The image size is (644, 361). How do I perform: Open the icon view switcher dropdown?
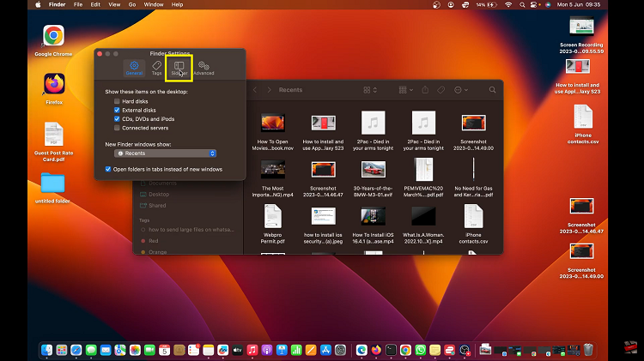370,90
